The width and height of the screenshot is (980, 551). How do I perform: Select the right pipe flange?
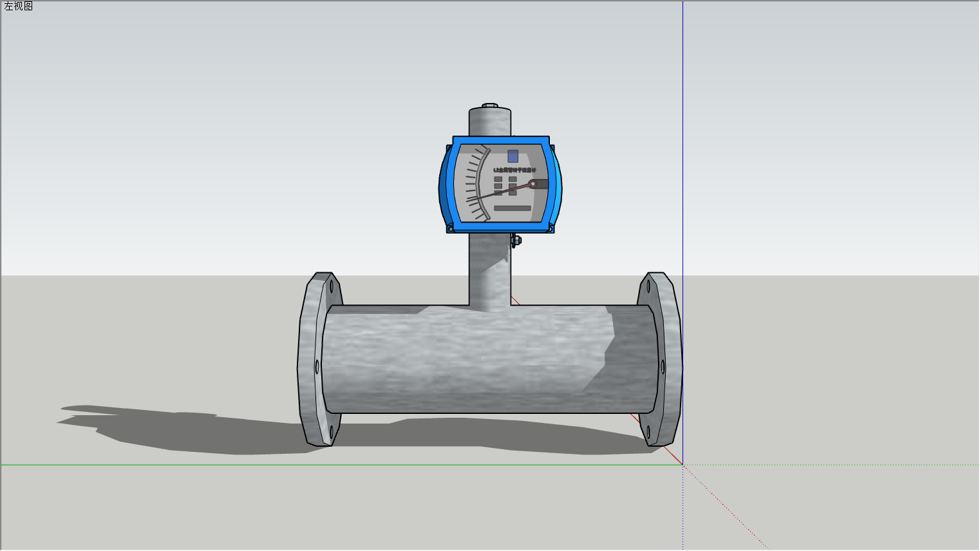pyautogui.click(x=660, y=359)
